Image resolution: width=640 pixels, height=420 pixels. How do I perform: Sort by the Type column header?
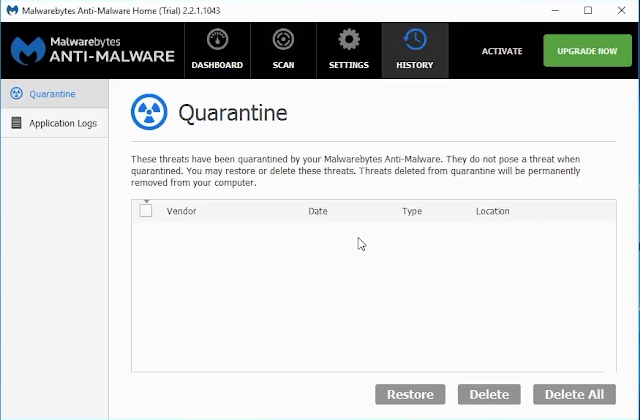pyautogui.click(x=412, y=211)
